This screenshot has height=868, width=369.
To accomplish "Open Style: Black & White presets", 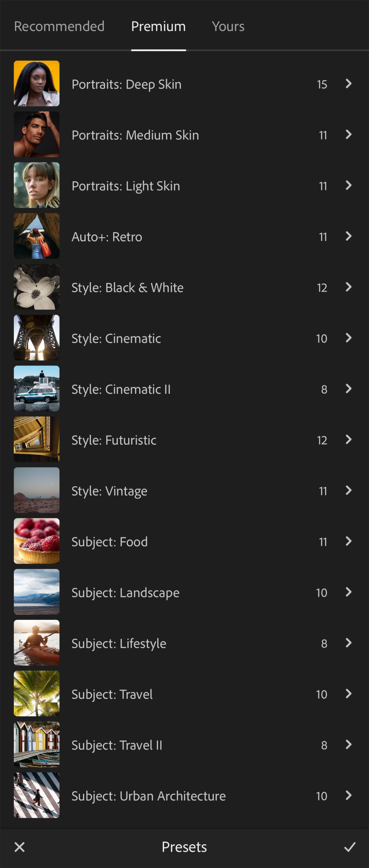I will pyautogui.click(x=127, y=288).
